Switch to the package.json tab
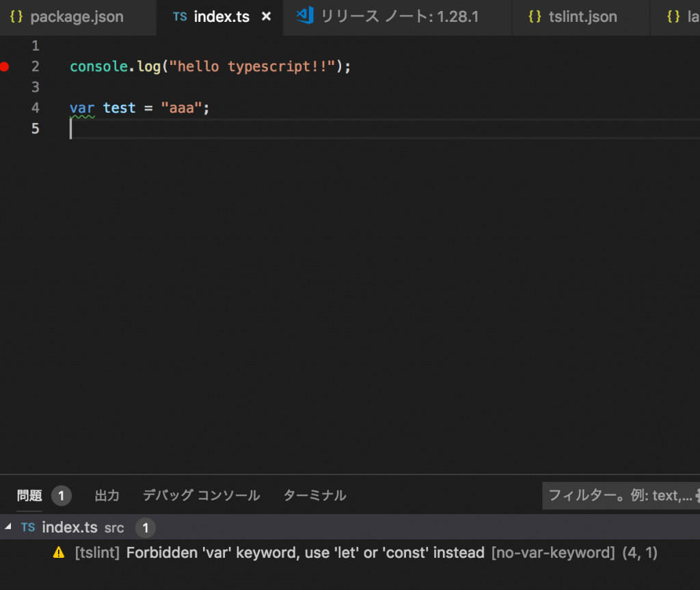The height and width of the screenshot is (590, 700). [x=75, y=16]
